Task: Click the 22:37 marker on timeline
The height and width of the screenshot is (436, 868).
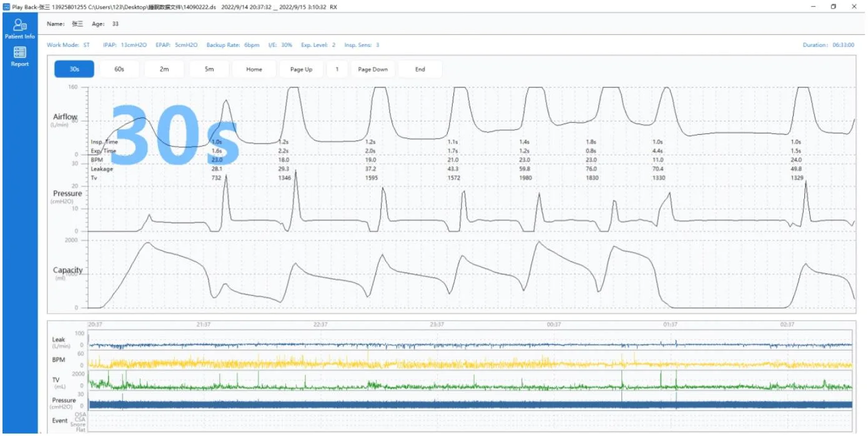Action: coord(320,324)
